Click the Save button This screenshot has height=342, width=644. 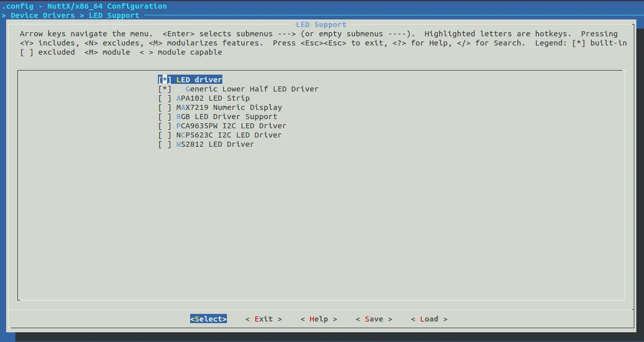[374, 319]
